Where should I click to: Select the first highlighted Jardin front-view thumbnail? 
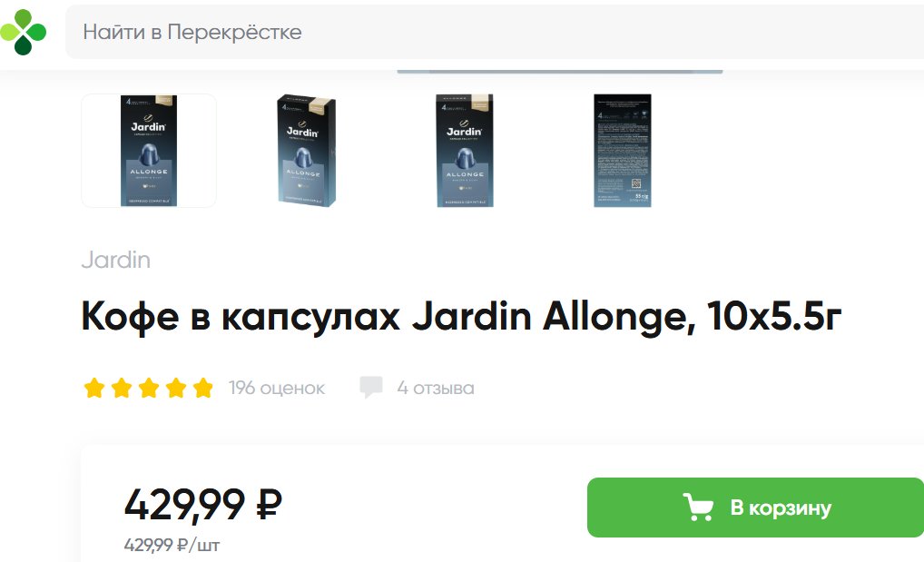149,151
